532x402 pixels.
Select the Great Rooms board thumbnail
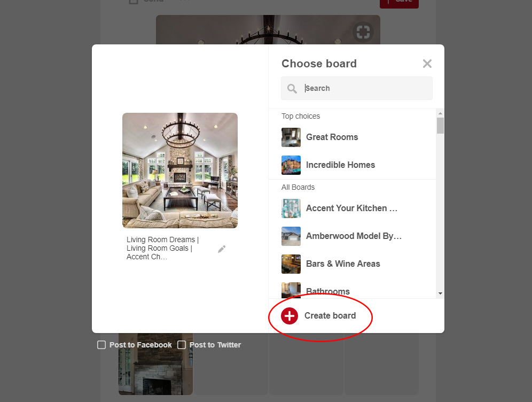point(291,137)
